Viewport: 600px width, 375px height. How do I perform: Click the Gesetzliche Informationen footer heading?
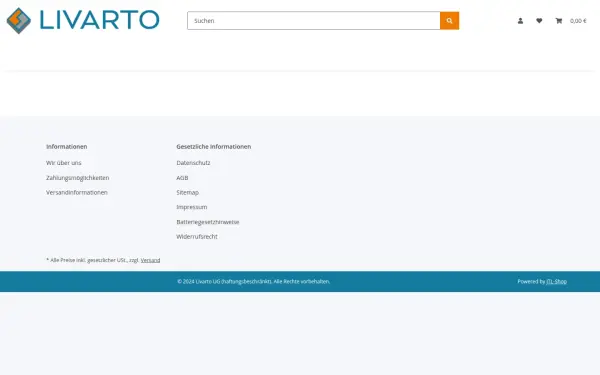[214, 147]
